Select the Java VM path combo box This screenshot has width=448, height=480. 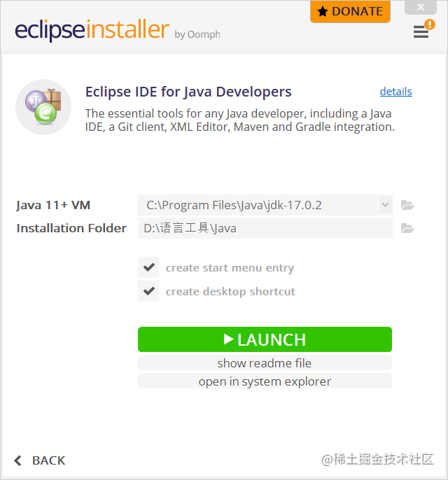coord(265,205)
